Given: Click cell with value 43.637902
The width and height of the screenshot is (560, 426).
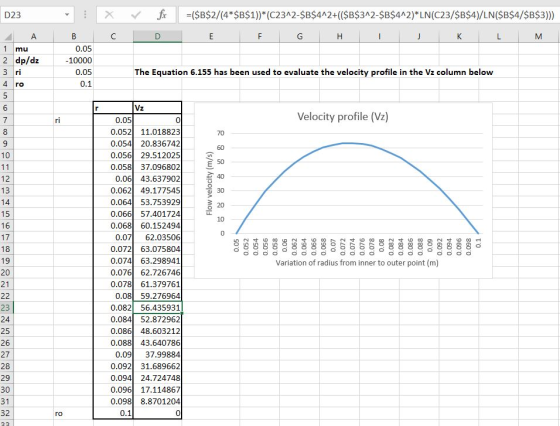Looking at the screenshot, I should (158, 179).
